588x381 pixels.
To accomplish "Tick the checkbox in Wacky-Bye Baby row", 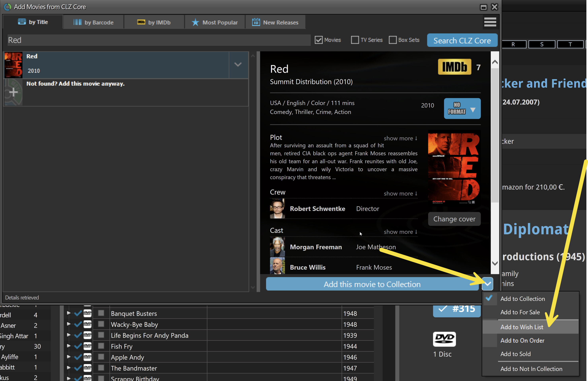I will tap(101, 324).
